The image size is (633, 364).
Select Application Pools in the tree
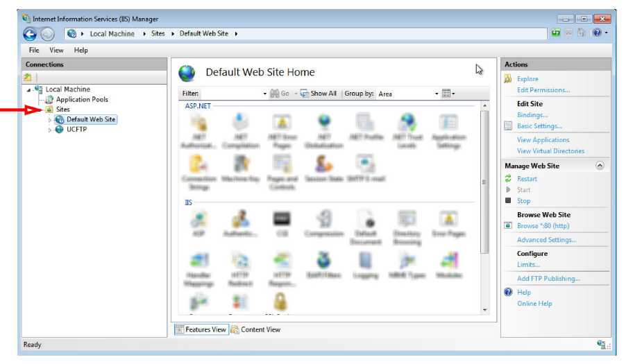click(82, 100)
